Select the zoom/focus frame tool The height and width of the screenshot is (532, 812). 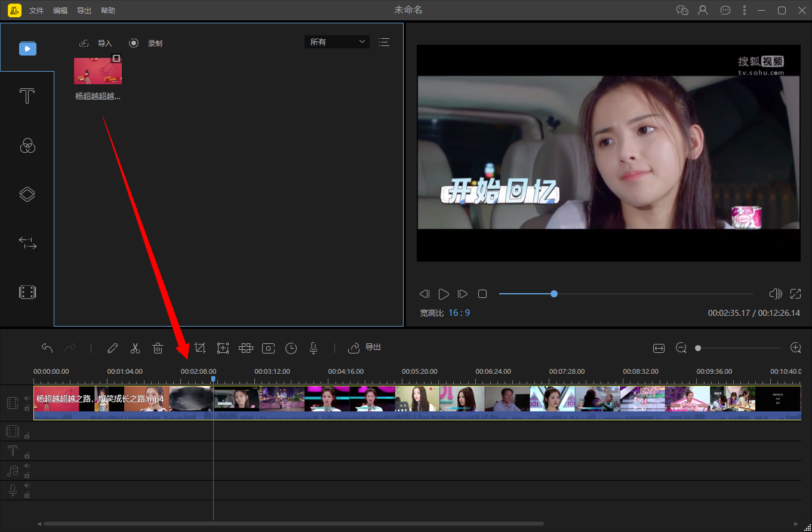(223, 348)
